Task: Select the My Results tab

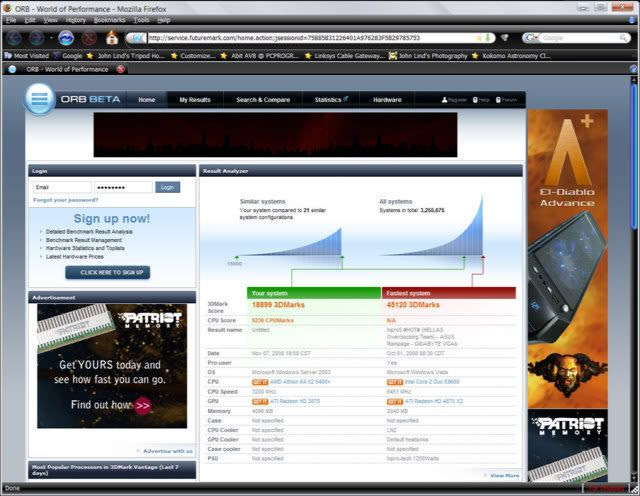Action: [x=195, y=100]
